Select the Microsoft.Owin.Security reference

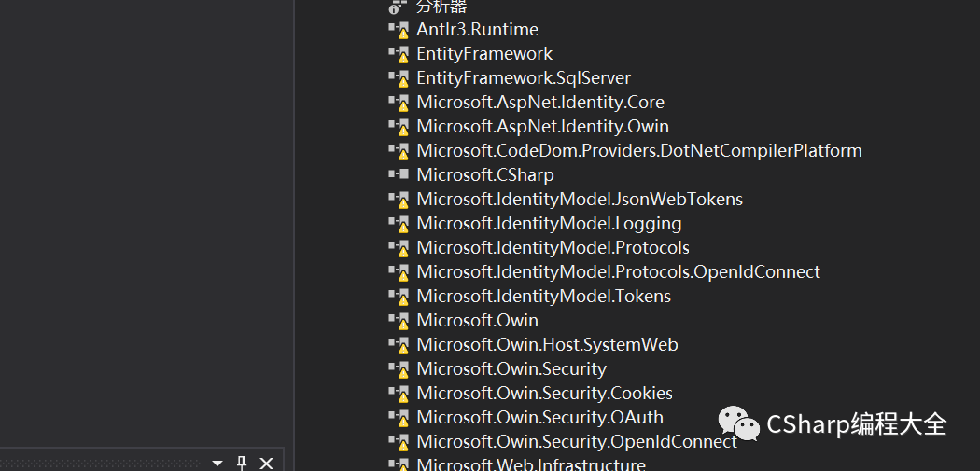click(x=511, y=369)
